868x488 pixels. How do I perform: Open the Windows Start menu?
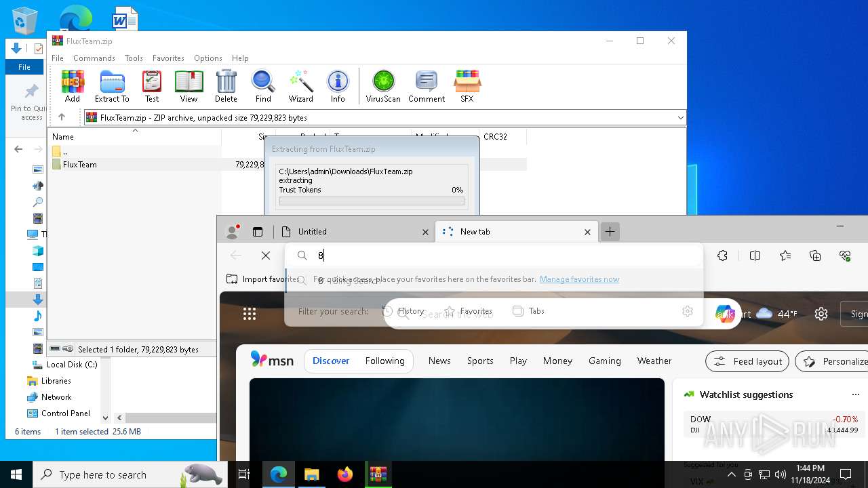pyautogui.click(x=16, y=474)
